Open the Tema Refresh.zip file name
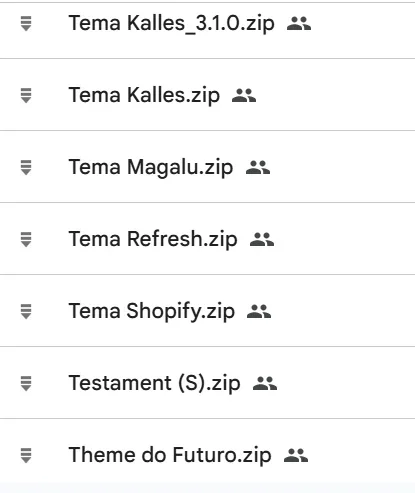The width and height of the screenshot is (415, 493). click(153, 240)
